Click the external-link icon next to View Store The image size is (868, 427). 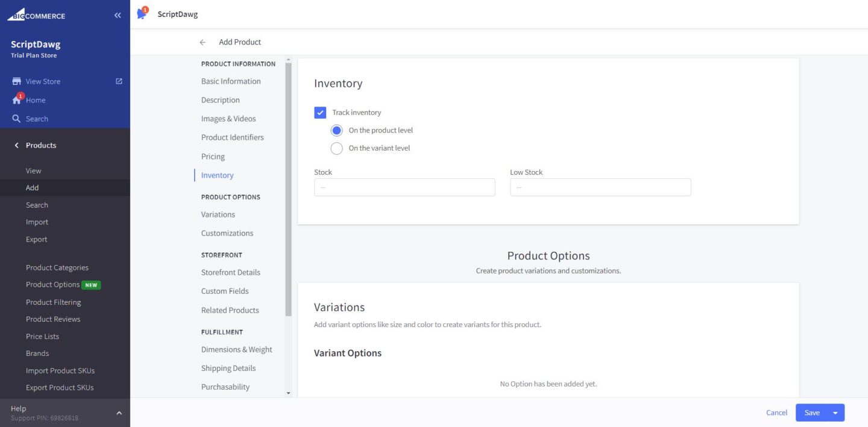pyautogui.click(x=119, y=81)
